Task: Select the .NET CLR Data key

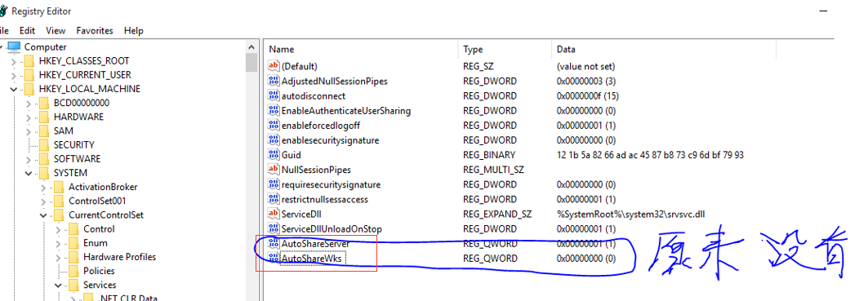Action: (128, 299)
